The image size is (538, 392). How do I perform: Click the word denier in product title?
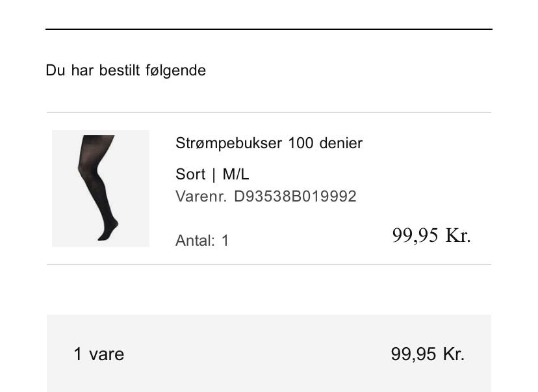click(340, 143)
